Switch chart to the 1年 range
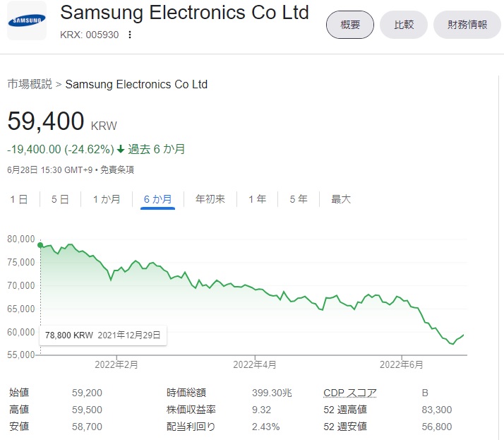Viewport: 504px width, 440px height. (x=257, y=199)
